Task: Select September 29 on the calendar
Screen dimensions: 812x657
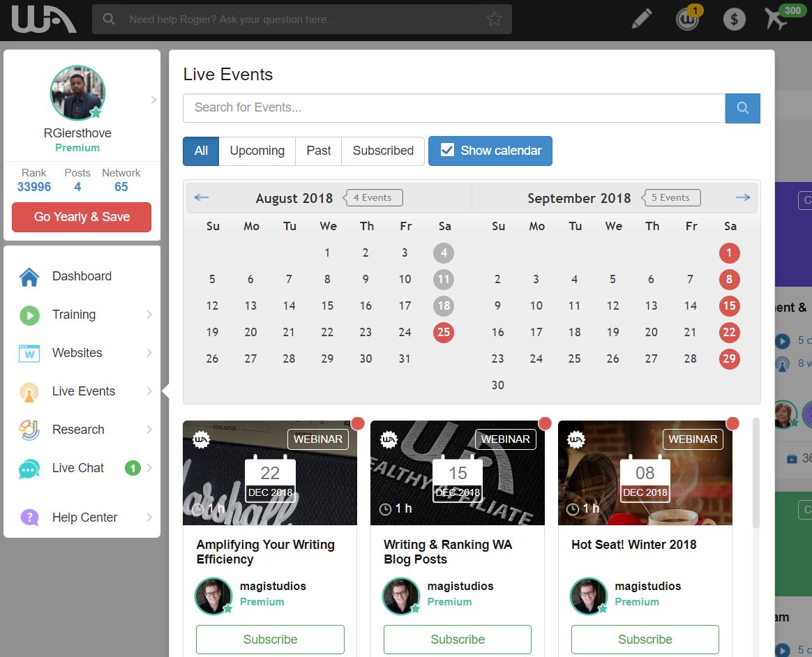Action: tap(729, 358)
